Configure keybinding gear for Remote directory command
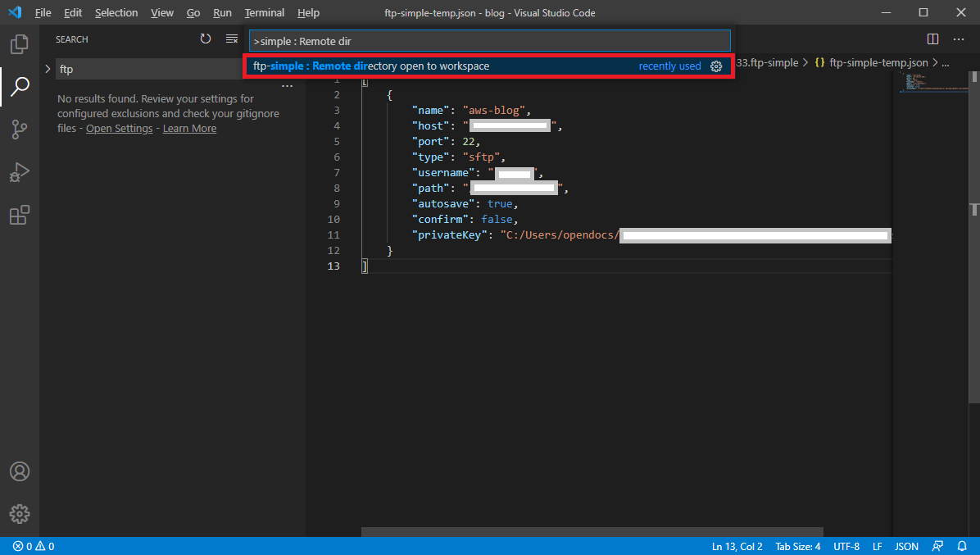This screenshot has height=555, width=980. pyautogui.click(x=716, y=66)
